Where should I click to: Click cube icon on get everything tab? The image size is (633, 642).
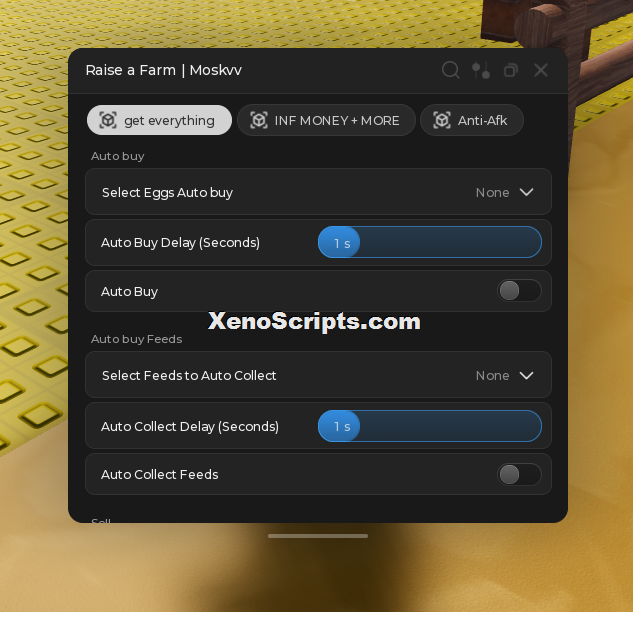tap(108, 120)
